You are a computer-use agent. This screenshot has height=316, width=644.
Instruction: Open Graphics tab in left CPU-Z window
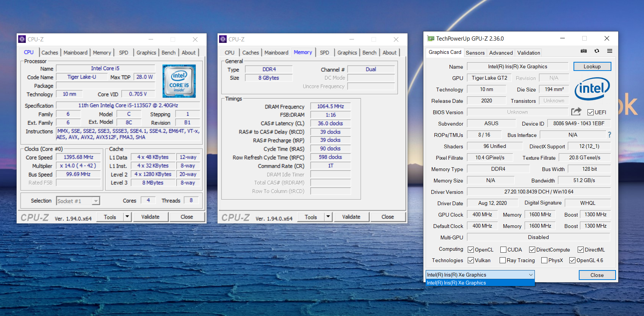point(146,53)
